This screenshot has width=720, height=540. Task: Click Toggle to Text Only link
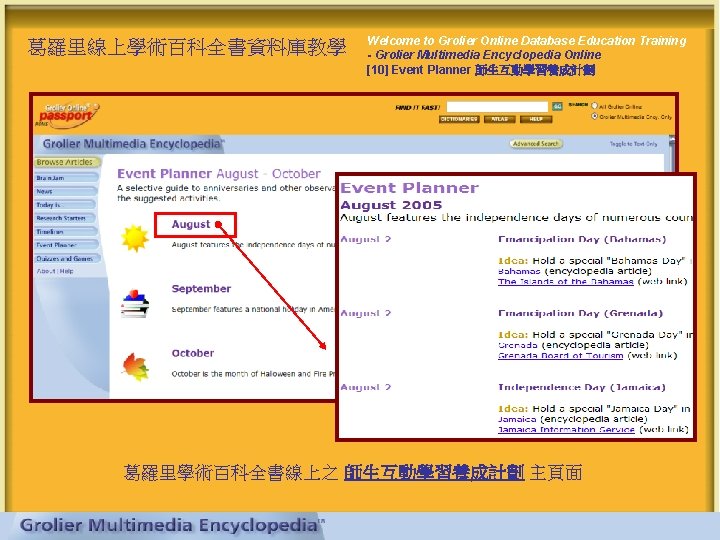[x=633, y=144]
